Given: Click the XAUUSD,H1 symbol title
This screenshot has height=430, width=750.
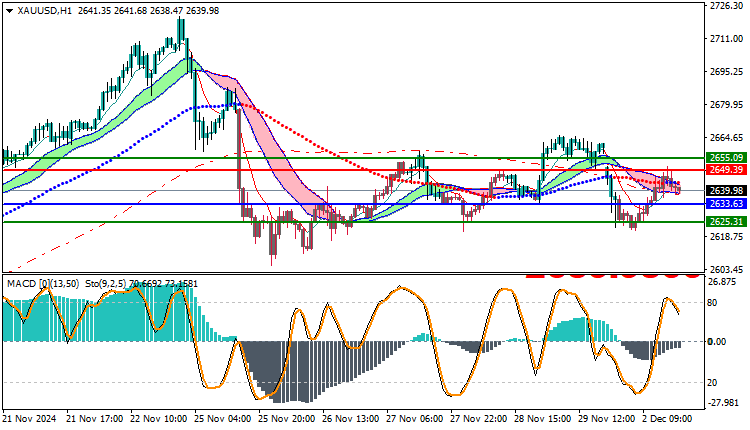Looking at the screenshot, I should [x=44, y=11].
